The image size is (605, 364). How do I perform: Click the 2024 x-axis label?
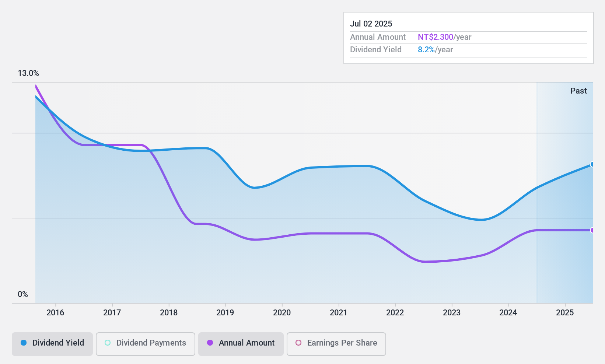point(508,313)
